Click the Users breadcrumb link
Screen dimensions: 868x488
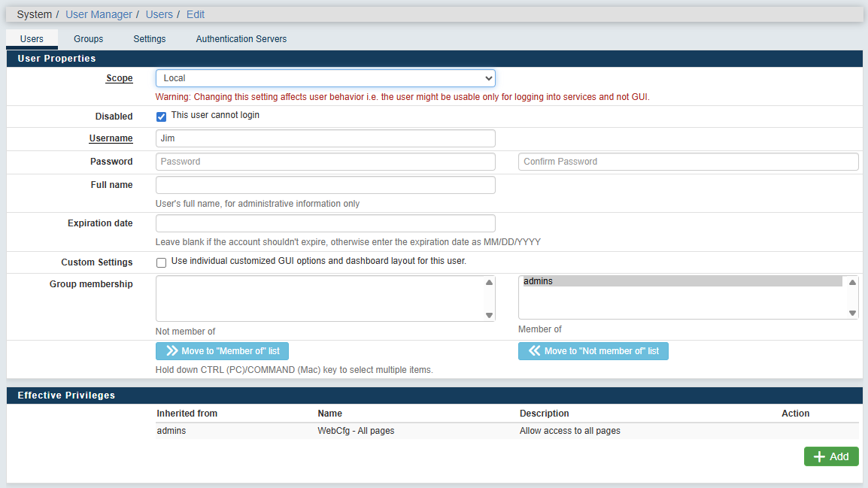159,14
